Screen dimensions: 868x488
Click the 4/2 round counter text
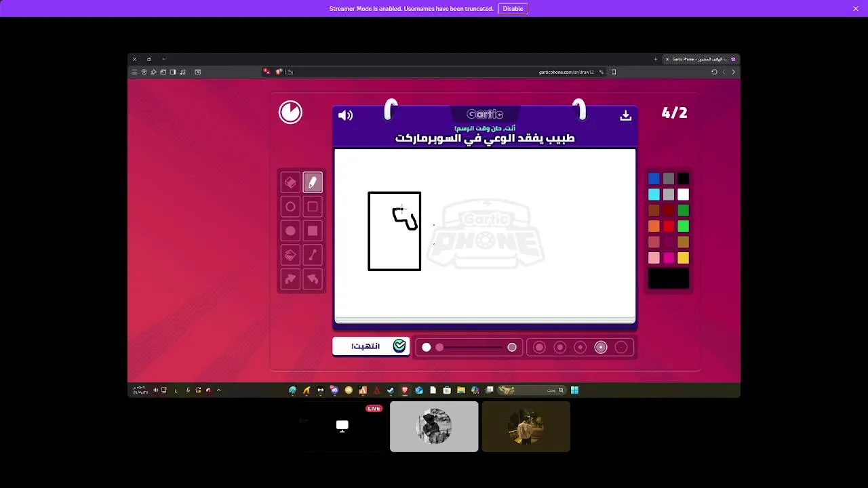click(x=674, y=113)
